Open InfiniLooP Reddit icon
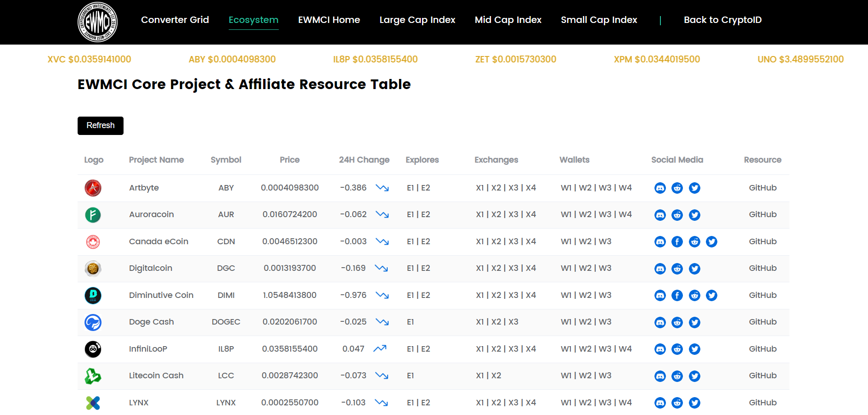 (677, 349)
